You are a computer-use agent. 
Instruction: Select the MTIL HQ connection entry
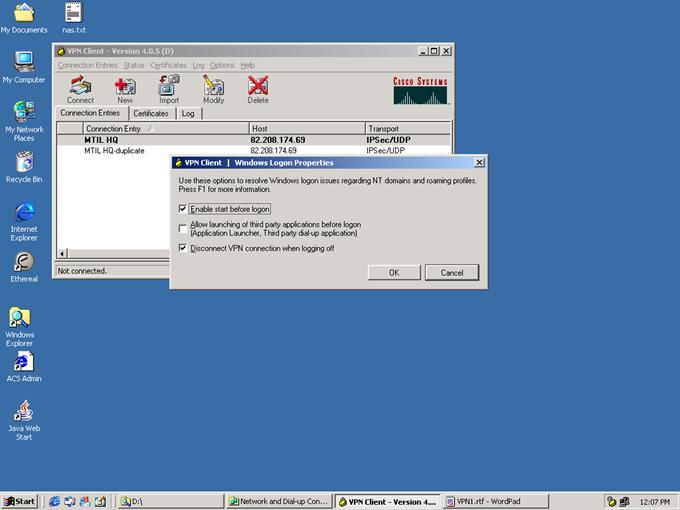tap(254, 140)
